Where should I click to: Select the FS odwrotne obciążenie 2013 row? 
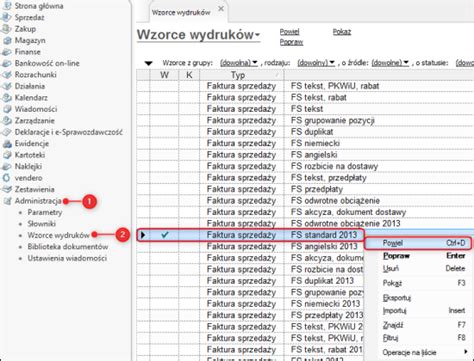pyautogui.click(x=305, y=223)
